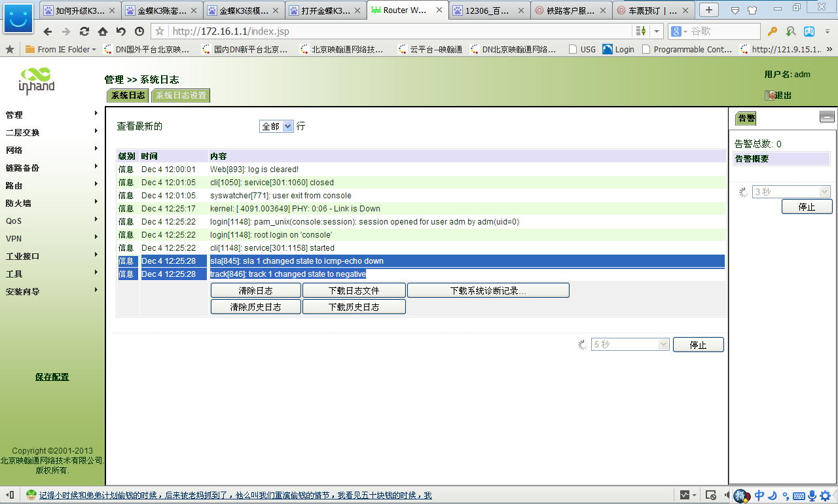Click the 清除日志 button
This screenshot has width=838, height=504.
(255, 291)
